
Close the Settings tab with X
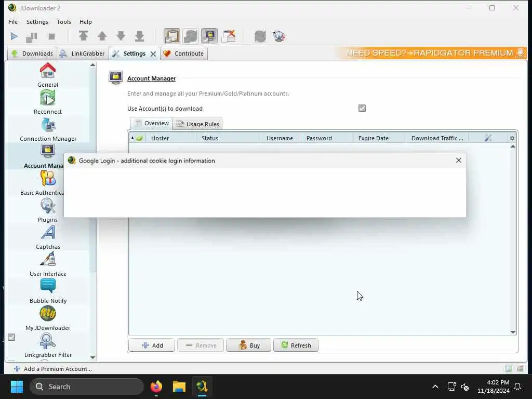coord(153,54)
